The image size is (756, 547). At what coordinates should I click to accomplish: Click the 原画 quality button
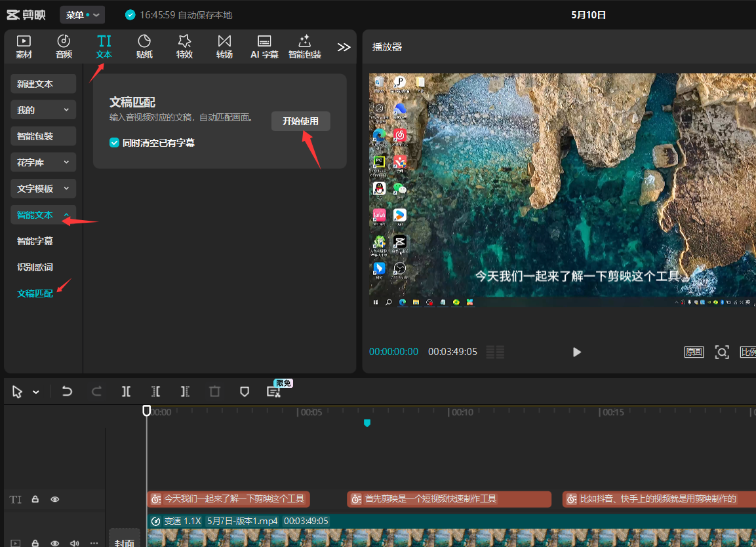[694, 352]
